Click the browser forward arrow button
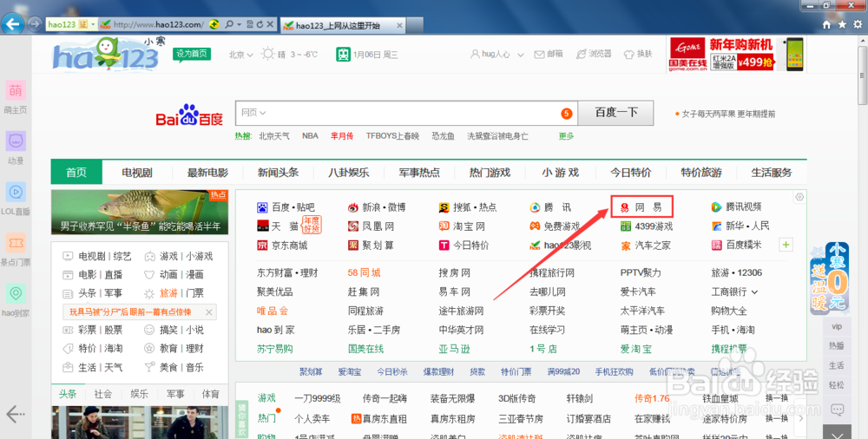 coord(35,24)
